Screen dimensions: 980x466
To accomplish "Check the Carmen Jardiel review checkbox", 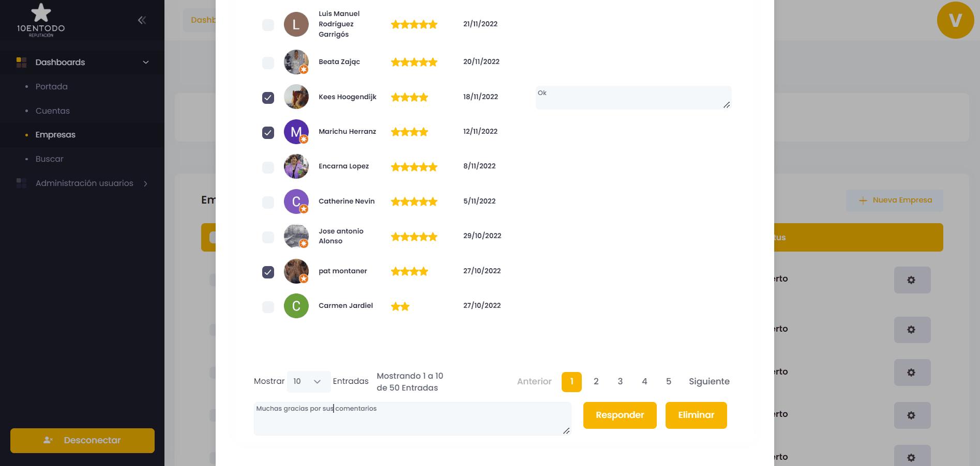I will coord(268,307).
